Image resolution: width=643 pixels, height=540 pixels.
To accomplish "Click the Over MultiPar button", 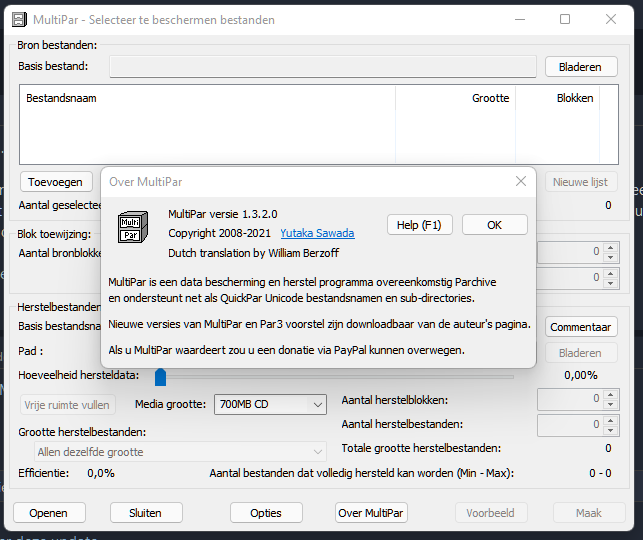I will tap(371, 513).
